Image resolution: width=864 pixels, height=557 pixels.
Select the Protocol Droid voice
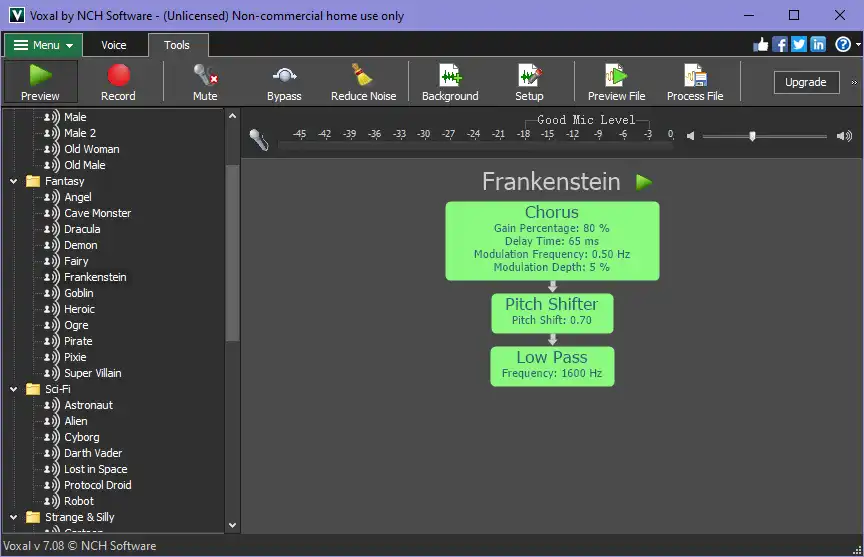pyautogui.click(x=98, y=485)
